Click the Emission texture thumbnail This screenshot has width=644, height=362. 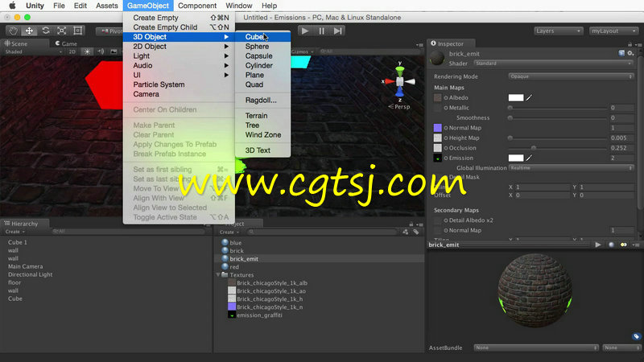coord(437,158)
